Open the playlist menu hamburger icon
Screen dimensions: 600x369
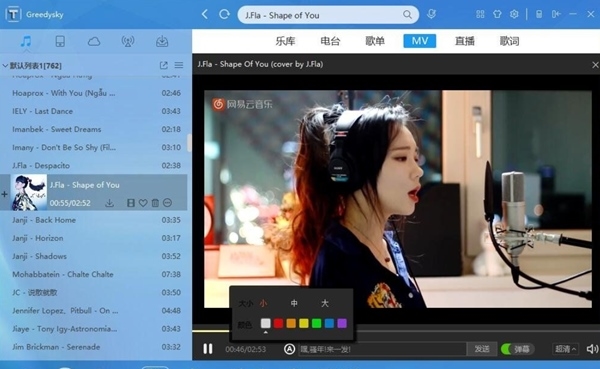tap(179, 65)
